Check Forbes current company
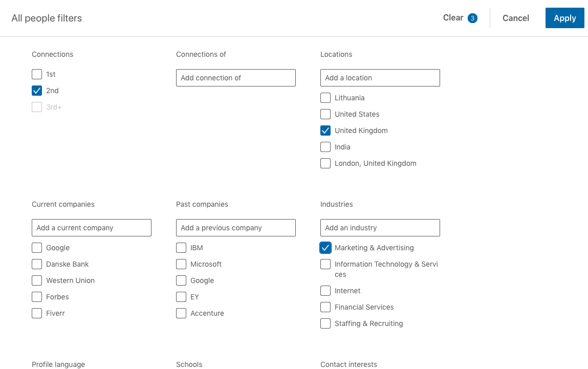The width and height of the screenshot is (588, 369). 37,297
